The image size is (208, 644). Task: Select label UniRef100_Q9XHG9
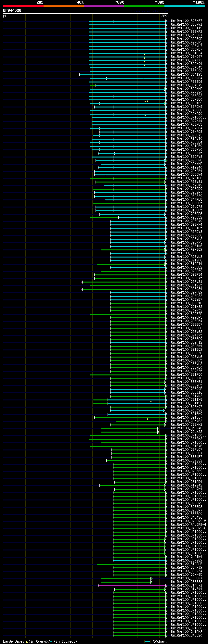187,292
